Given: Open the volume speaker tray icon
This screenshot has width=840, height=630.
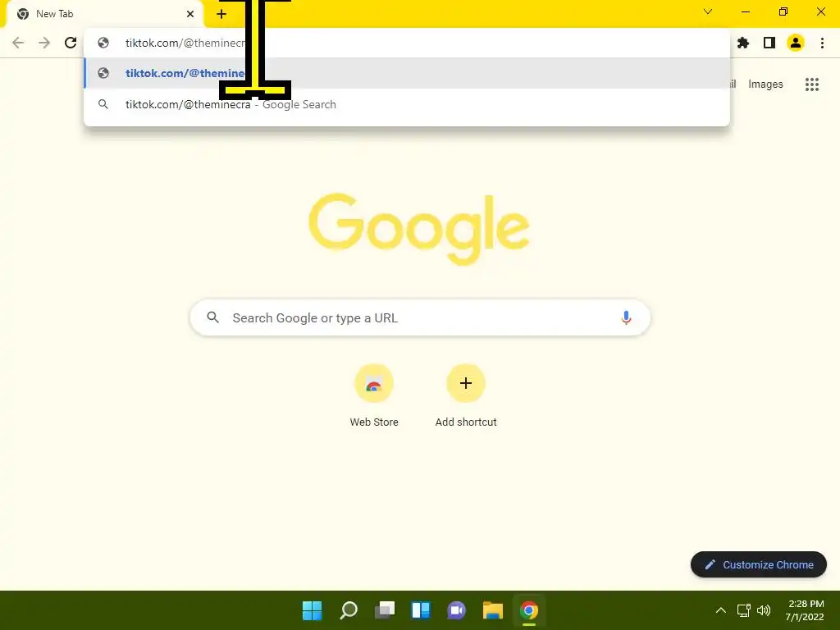Looking at the screenshot, I should pos(764,610).
